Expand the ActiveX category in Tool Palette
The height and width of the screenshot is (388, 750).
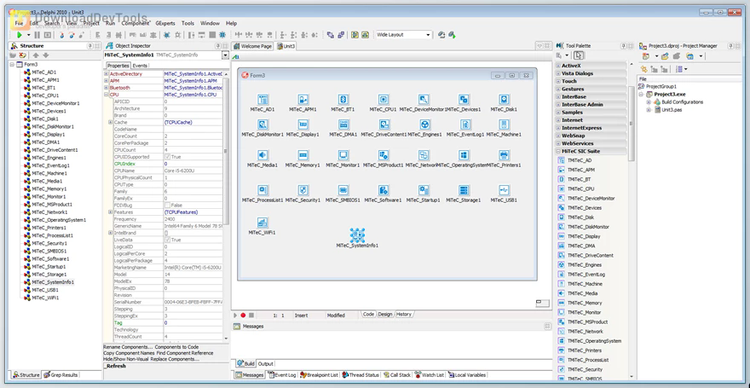click(558, 66)
